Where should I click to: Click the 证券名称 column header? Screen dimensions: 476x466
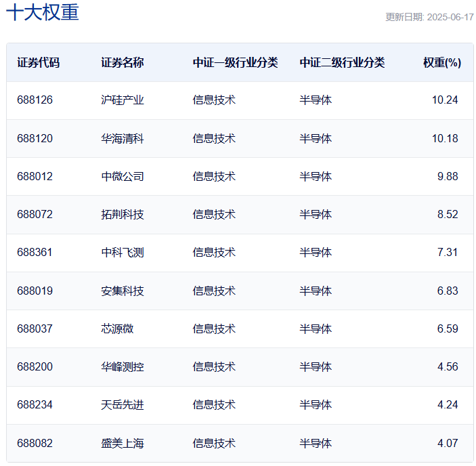(123, 62)
